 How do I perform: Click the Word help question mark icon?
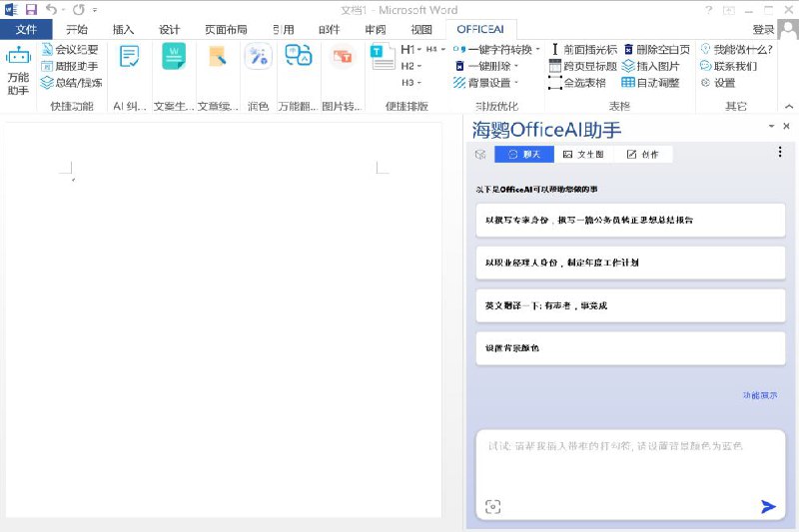click(708, 10)
